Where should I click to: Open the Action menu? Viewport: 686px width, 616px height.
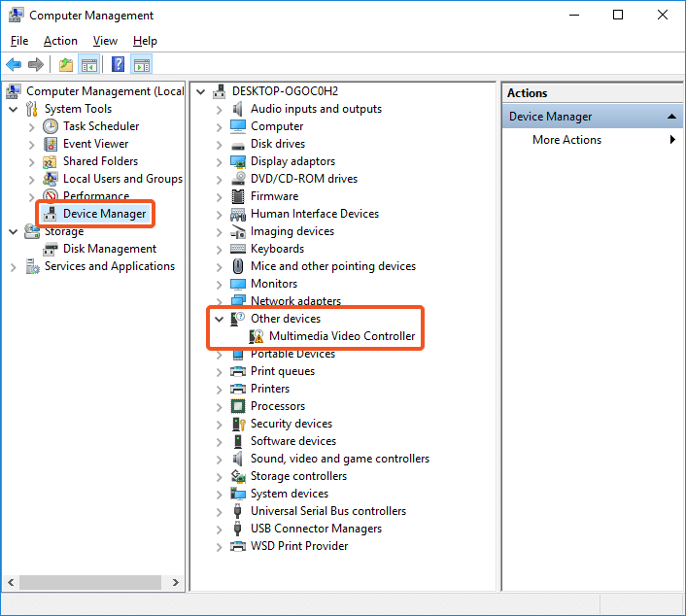60,41
